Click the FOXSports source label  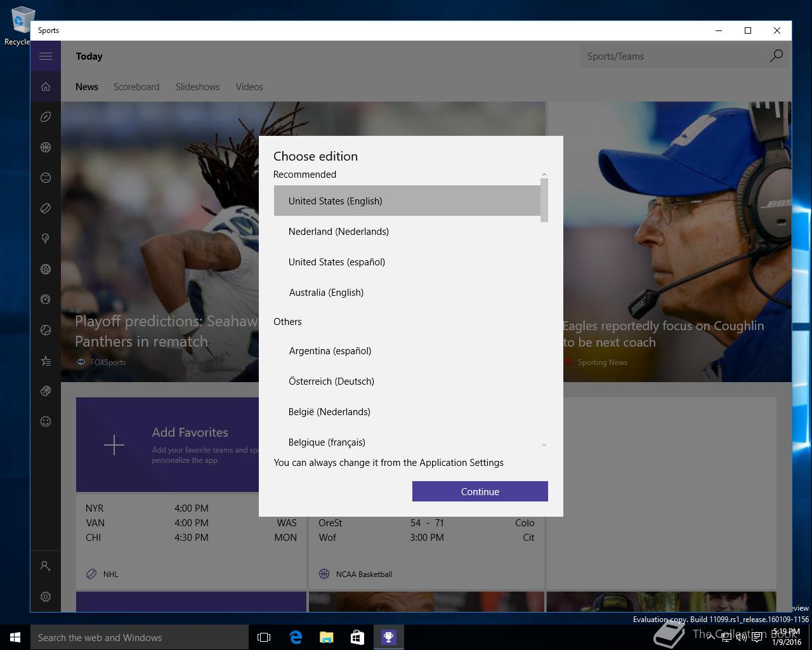(108, 362)
